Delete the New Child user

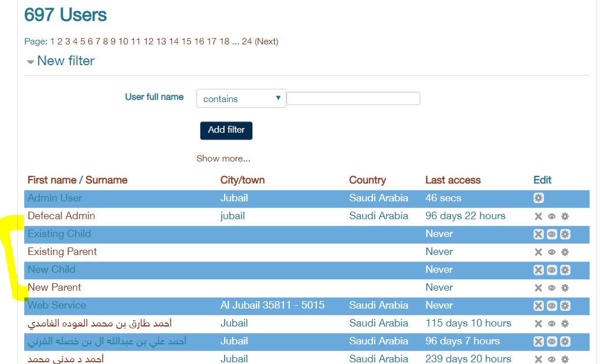(x=538, y=270)
